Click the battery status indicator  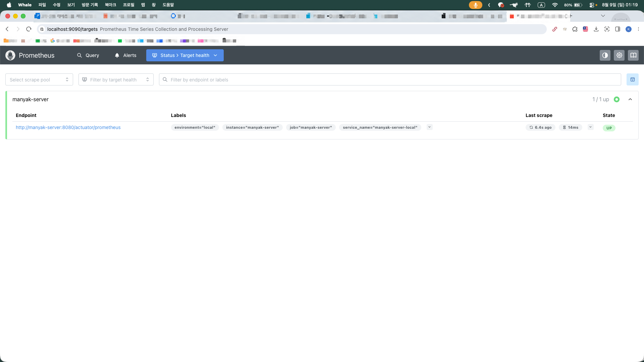[x=573, y=5]
